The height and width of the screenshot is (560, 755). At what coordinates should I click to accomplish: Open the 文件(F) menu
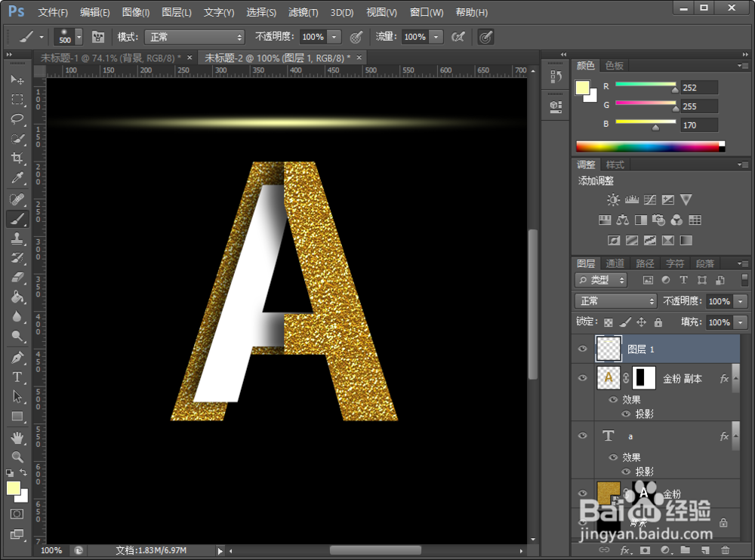53,12
